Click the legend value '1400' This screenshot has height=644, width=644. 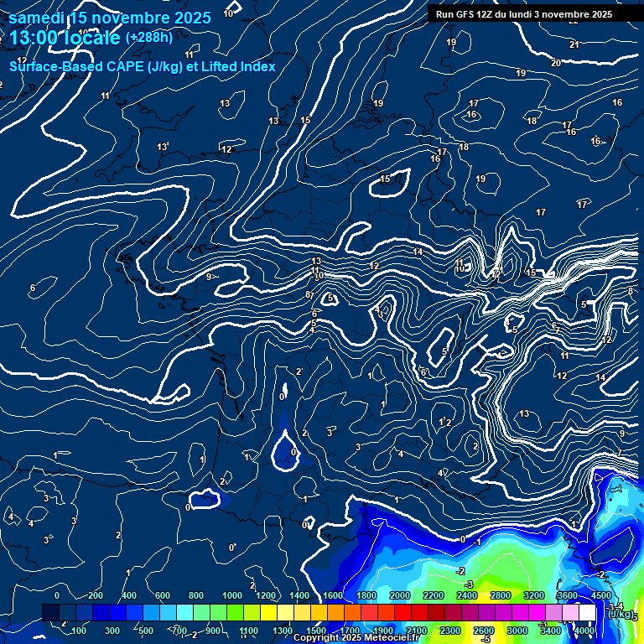point(299,595)
